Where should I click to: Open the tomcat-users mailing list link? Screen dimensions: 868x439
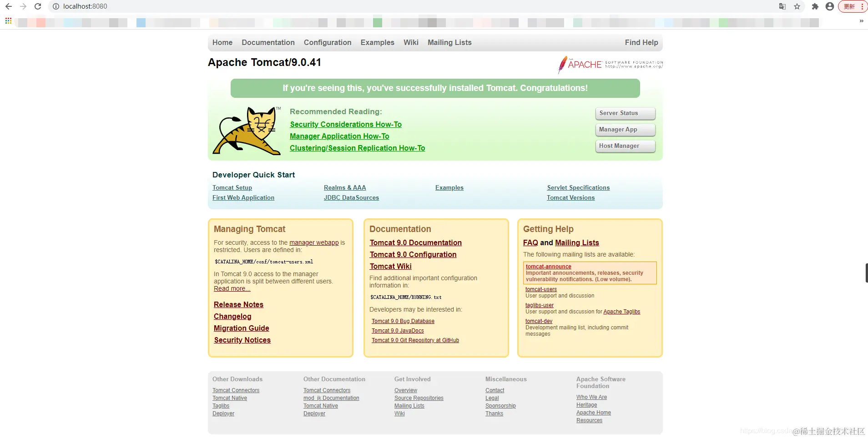click(x=541, y=289)
